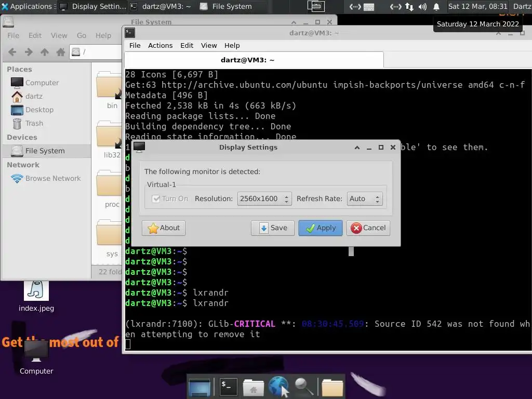Click Browse Network in sidebar
This screenshot has height=399, width=532.
coord(47,178)
